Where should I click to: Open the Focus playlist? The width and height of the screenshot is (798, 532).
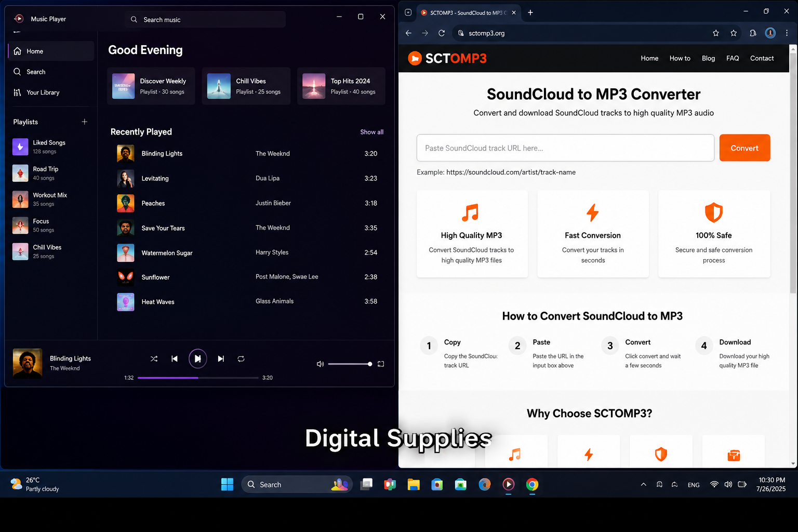tap(51, 225)
